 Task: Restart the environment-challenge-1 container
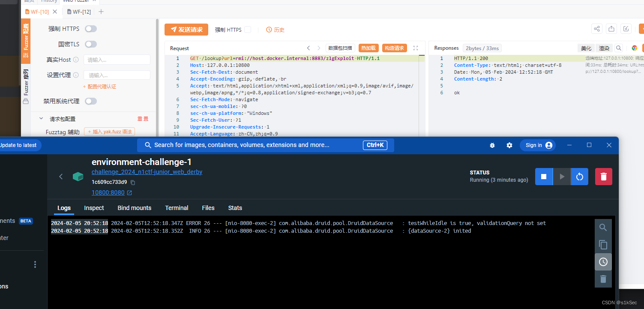579,177
